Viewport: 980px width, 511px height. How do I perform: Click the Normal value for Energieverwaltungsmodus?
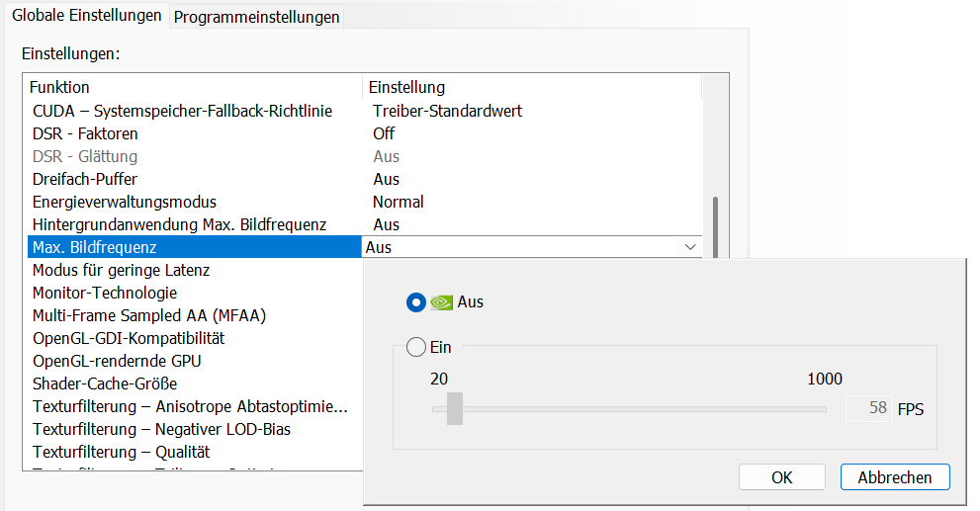(399, 202)
